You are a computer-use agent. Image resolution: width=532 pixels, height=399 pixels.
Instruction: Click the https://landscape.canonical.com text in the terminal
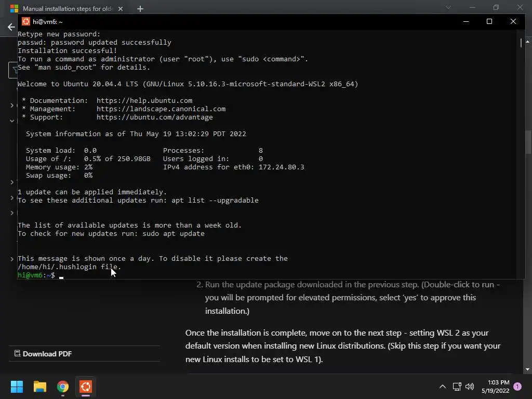point(161,109)
